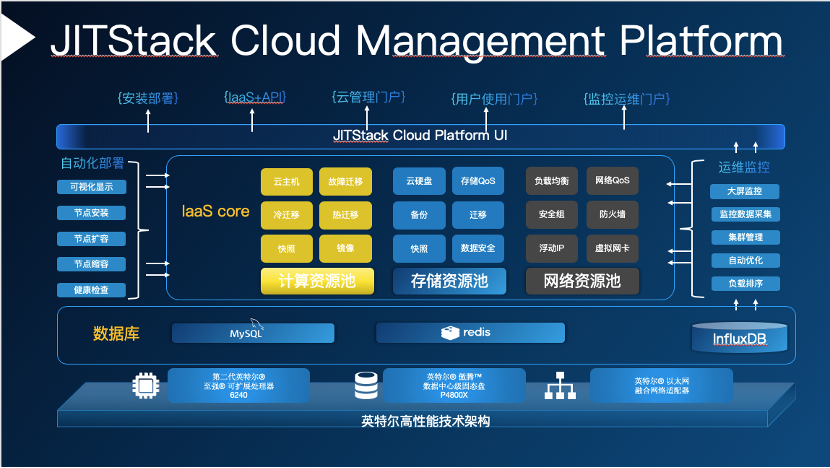Click the redis cube logo icon
The height and width of the screenshot is (468, 830).
click(x=450, y=333)
